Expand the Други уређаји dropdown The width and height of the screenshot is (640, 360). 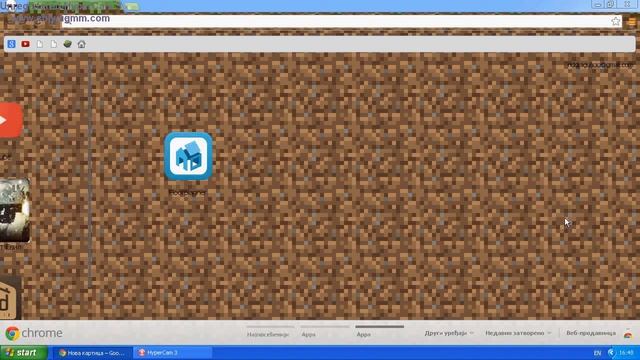[x=449, y=333]
